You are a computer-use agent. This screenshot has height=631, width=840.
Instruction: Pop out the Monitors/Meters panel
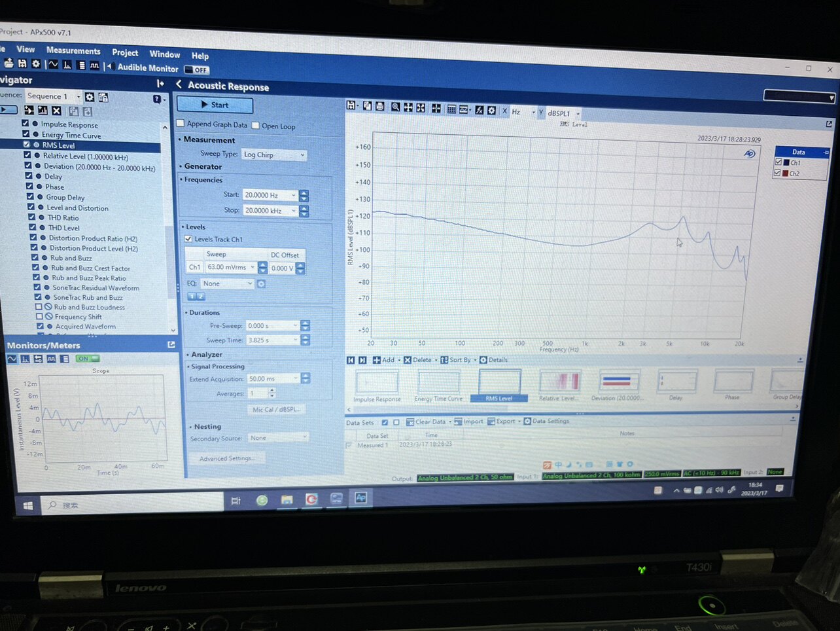171,344
